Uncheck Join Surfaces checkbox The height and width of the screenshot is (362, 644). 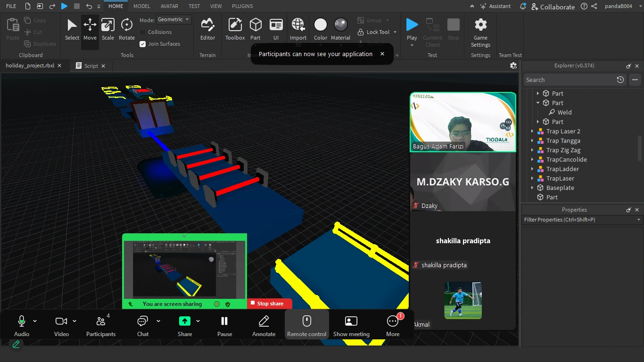[x=143, y=44]
